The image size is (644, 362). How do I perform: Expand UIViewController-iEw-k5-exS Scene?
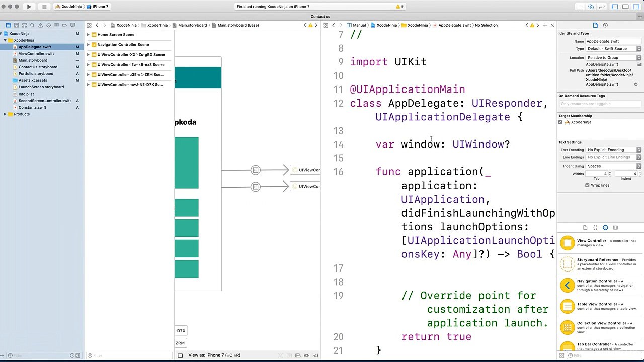click(x=88, y=65)
